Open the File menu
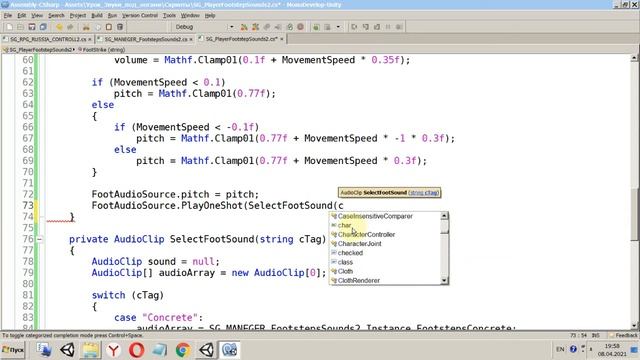This screenshot has height=360, width=640. 8,16
